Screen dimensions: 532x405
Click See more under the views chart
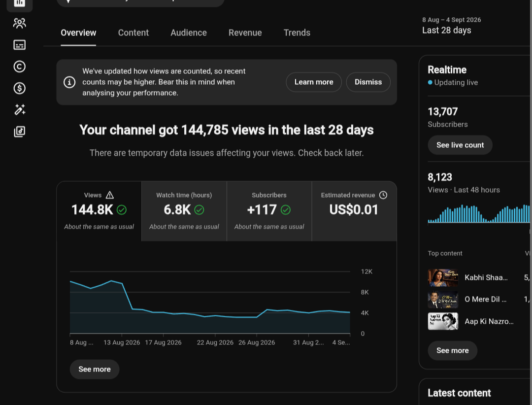(94, 370)
